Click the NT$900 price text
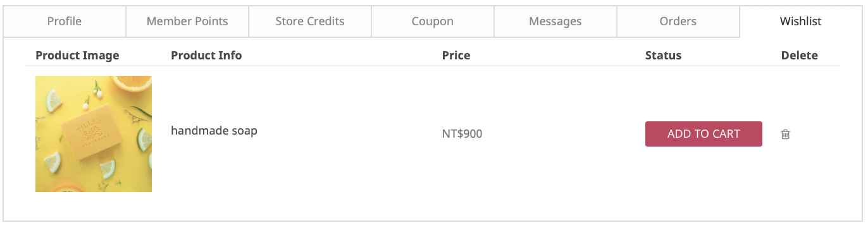The height and width of the screenshot is (230, 868). [462, 134]
